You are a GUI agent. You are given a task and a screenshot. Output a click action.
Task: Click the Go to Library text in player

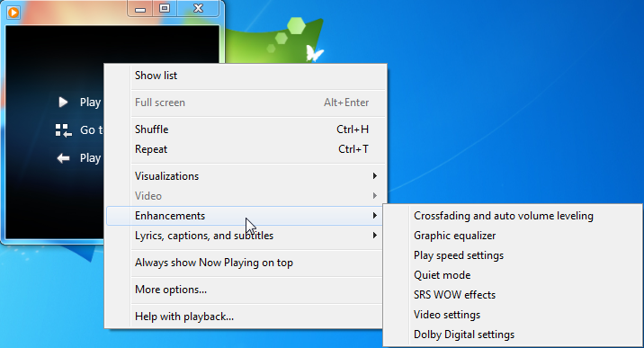[91, 130]
